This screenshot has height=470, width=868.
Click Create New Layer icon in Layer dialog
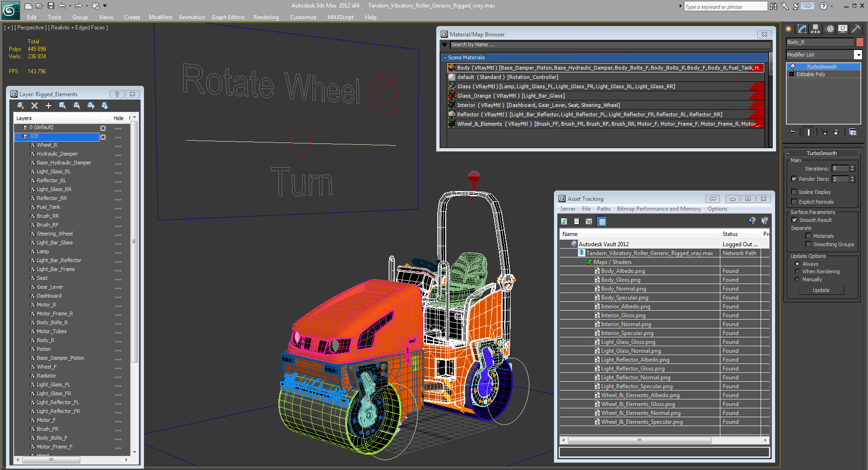click(x=21, y=106)
